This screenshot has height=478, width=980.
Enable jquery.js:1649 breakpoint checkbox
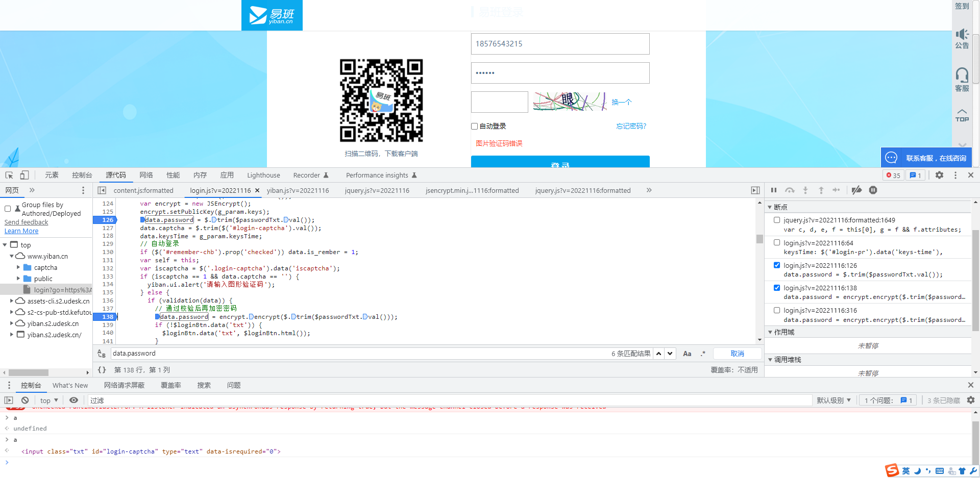click(x=777, y=220)
